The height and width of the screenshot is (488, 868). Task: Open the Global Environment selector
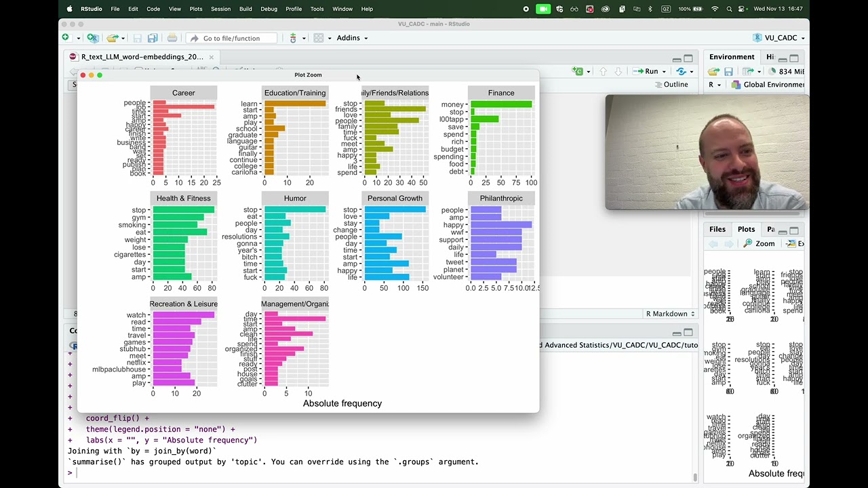[768, 85]
